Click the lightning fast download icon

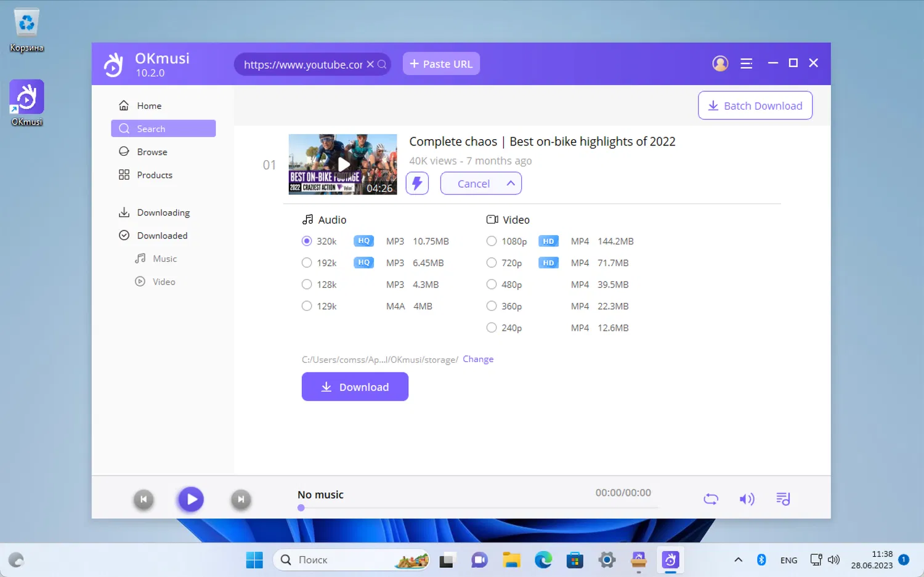(417, 184)
